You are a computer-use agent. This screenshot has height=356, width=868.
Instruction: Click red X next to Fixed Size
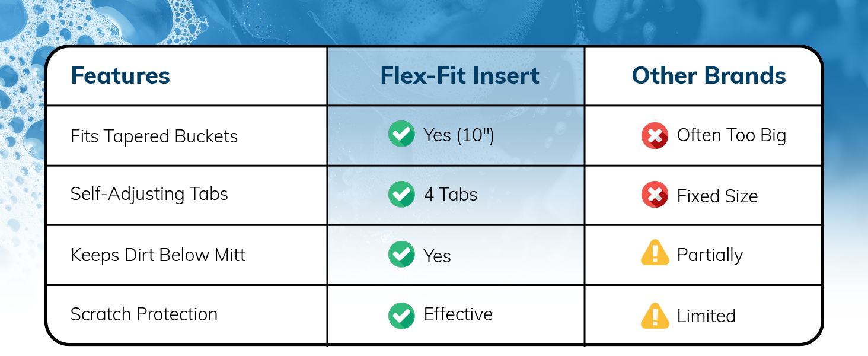click(x=655, y=195)
